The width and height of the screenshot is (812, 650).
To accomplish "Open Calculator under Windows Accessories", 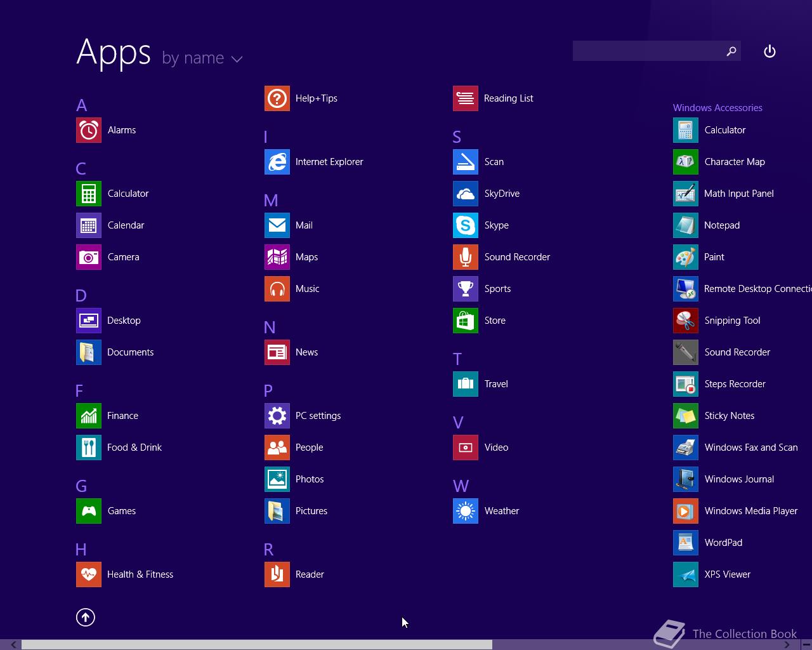I will tap(686, 130).
